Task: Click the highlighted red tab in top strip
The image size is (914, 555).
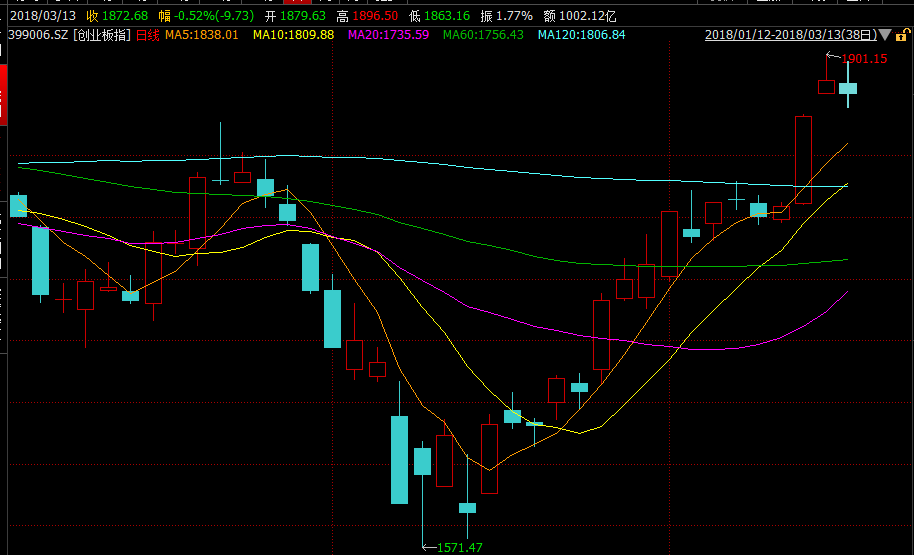Action: (297, 2)
